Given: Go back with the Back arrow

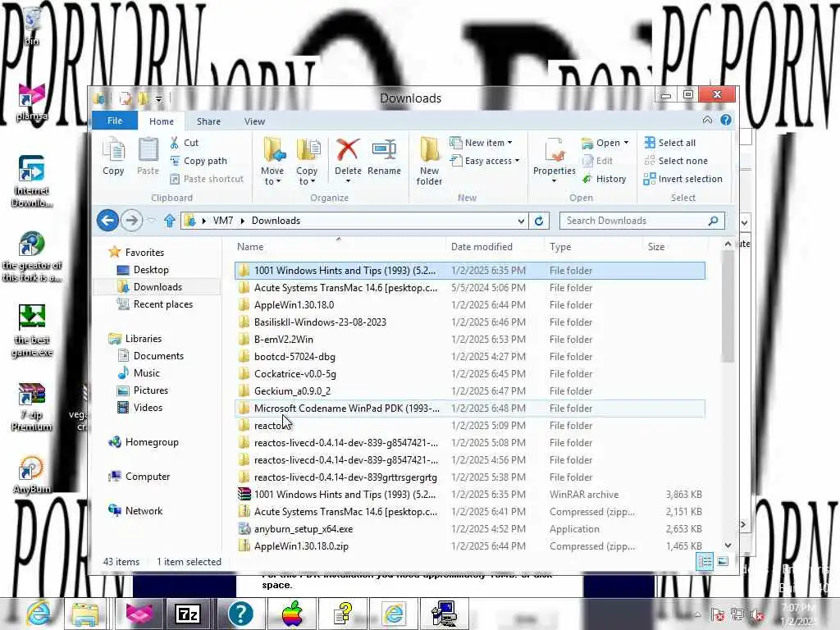Looking at the screenshot, I should coord(107,220).
